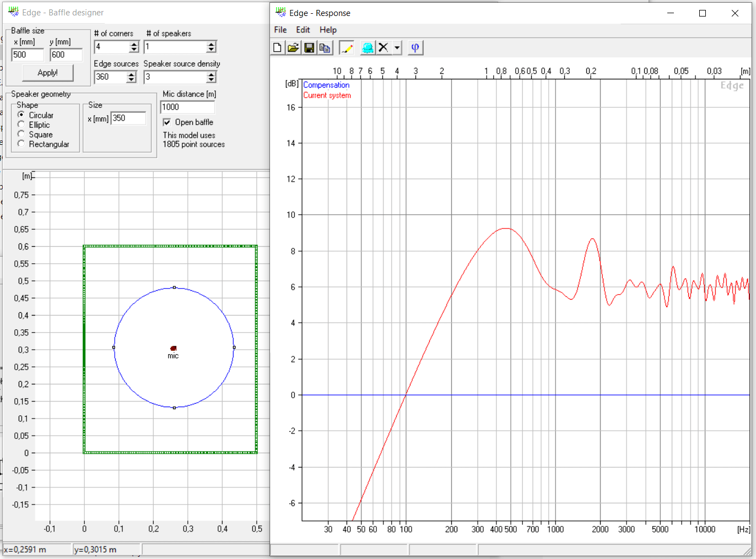Image resolution: width=756 pixels, height=559 pixels.
Task: Decrease the Edge sources value
Action: 131,80
